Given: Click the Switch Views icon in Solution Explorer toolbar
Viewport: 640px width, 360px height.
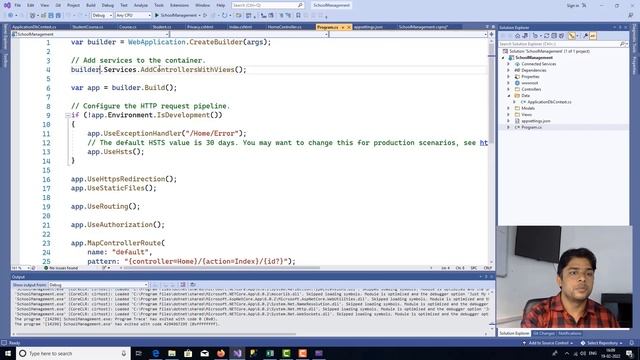Looking at the screenshot, I should (525, 36).
